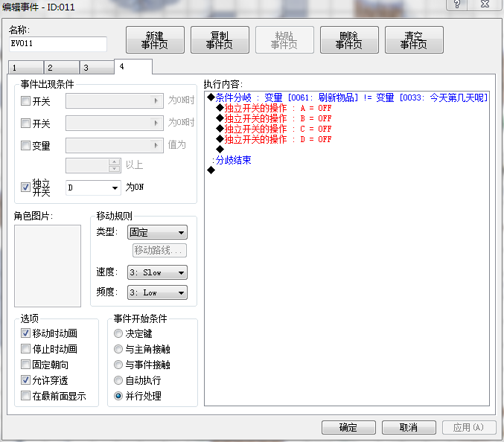The image size is (504, 442).
Task: Enable the first 开关 condition checkbox
Action: pyautogui.click(x=25, y=101)
